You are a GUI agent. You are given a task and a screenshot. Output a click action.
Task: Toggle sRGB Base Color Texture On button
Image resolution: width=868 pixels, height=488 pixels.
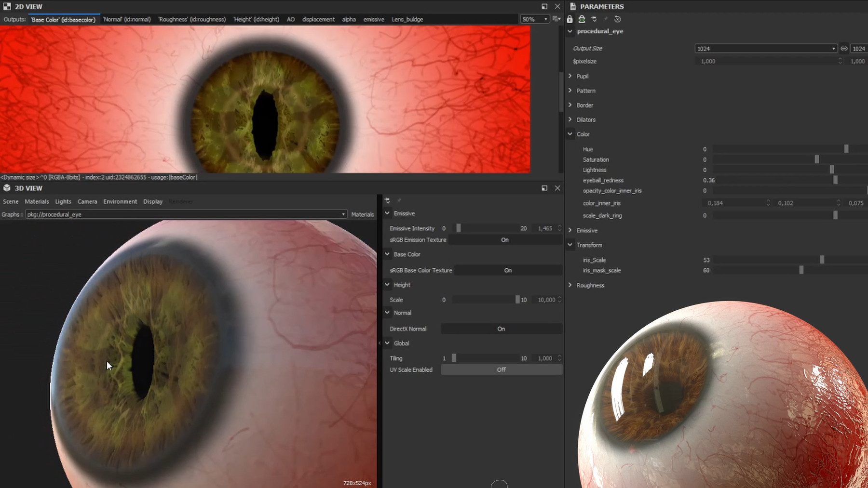508,270
